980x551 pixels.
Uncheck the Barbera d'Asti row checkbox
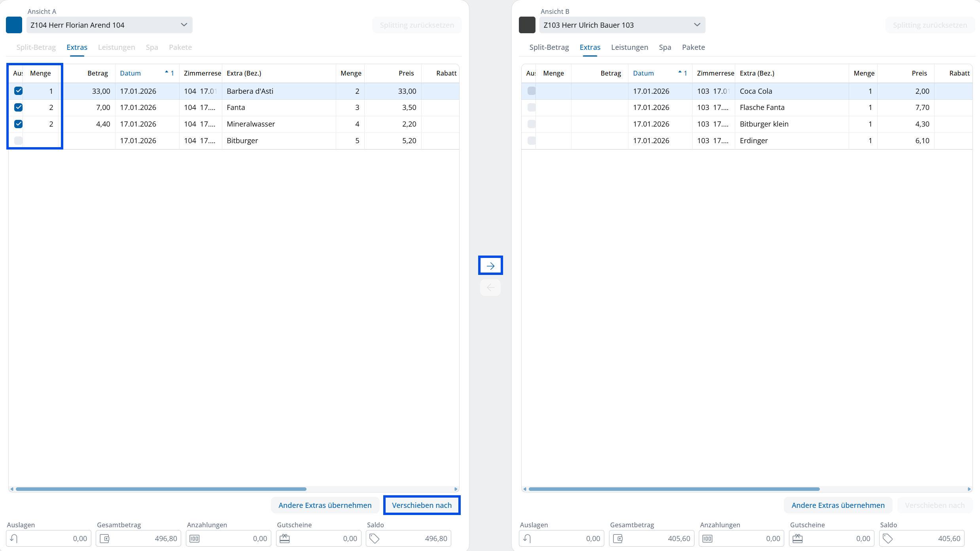pyautogui.click(x=18, y=91)
